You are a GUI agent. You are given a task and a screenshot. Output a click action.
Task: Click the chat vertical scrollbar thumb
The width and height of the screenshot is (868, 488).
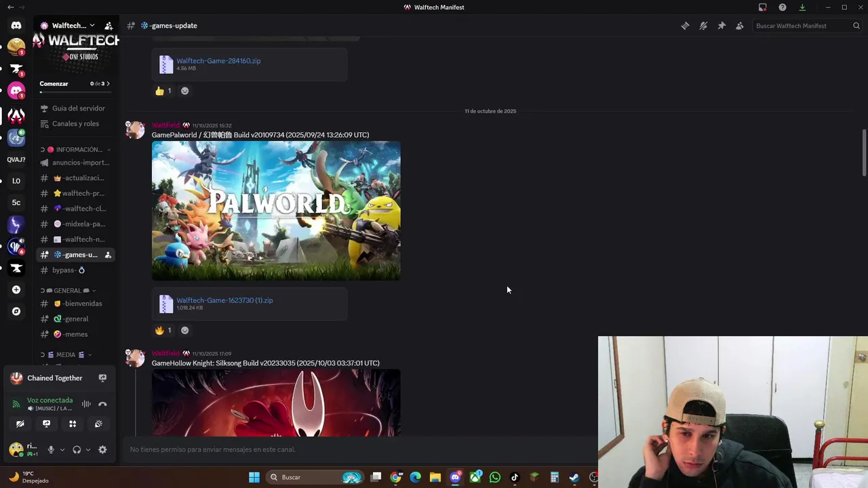point(864,152)
